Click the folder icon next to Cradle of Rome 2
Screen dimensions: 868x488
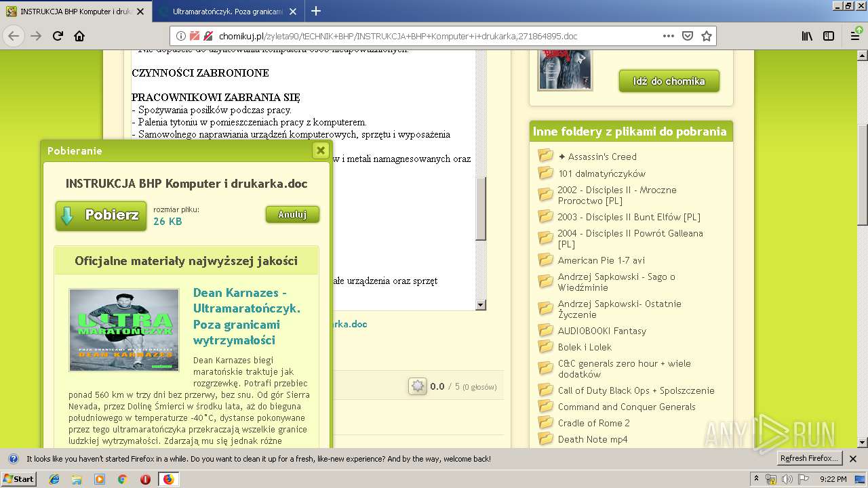click(546, 422)
